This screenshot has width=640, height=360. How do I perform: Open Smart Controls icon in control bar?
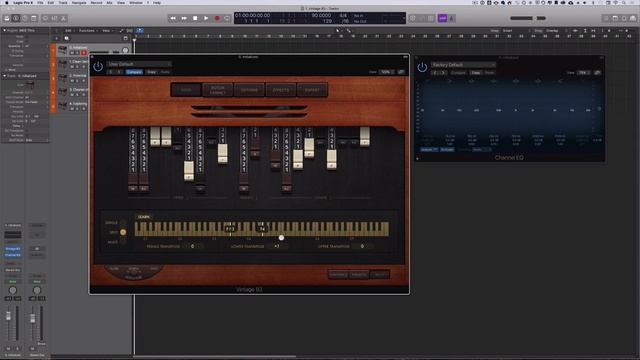pos(45,18)
